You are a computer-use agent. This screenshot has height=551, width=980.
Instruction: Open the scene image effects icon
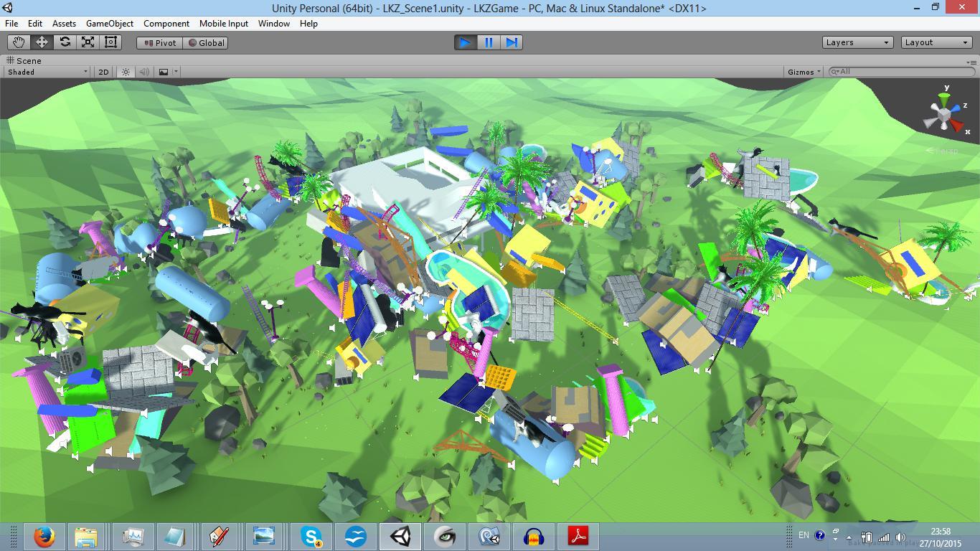pyautogui.click(x=164, y=72)
